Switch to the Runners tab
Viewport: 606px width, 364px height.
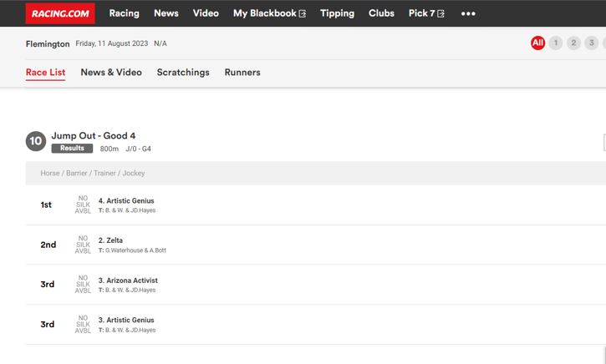(x=242, y=73)
